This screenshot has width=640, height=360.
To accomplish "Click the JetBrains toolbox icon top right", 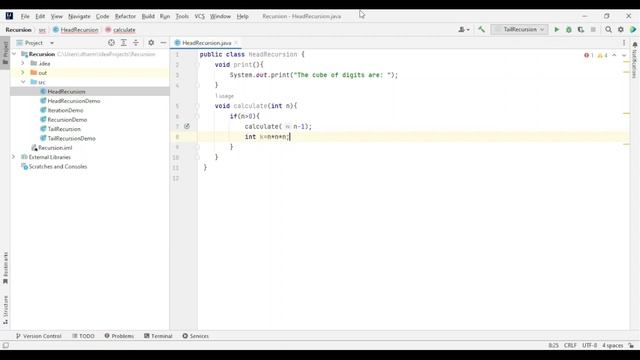I will pyautogui.click(x=633, y=29).
